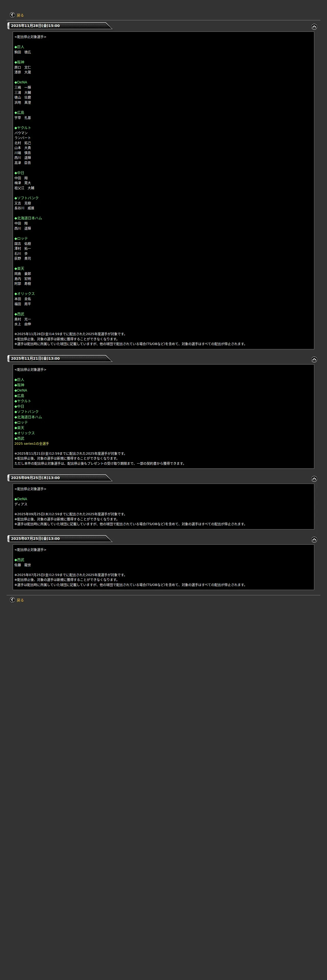Follow the 戻る link at the page top
Screen dimensions: 327x980
(x=20, y=16)
